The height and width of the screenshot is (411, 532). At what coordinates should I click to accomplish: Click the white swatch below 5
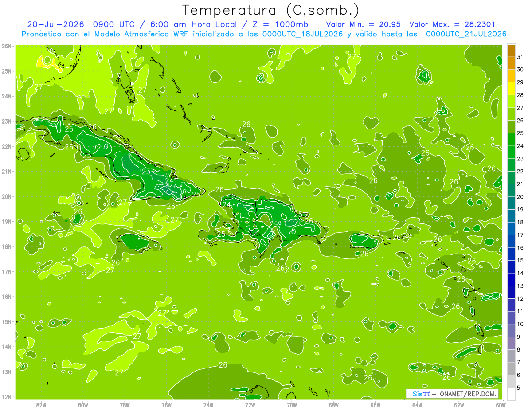click(x=511, y=394)
